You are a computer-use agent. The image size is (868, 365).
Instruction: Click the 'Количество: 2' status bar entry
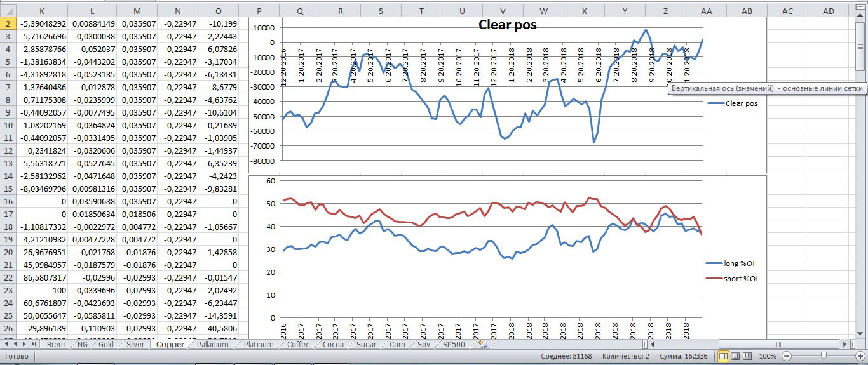click(626, 356)
